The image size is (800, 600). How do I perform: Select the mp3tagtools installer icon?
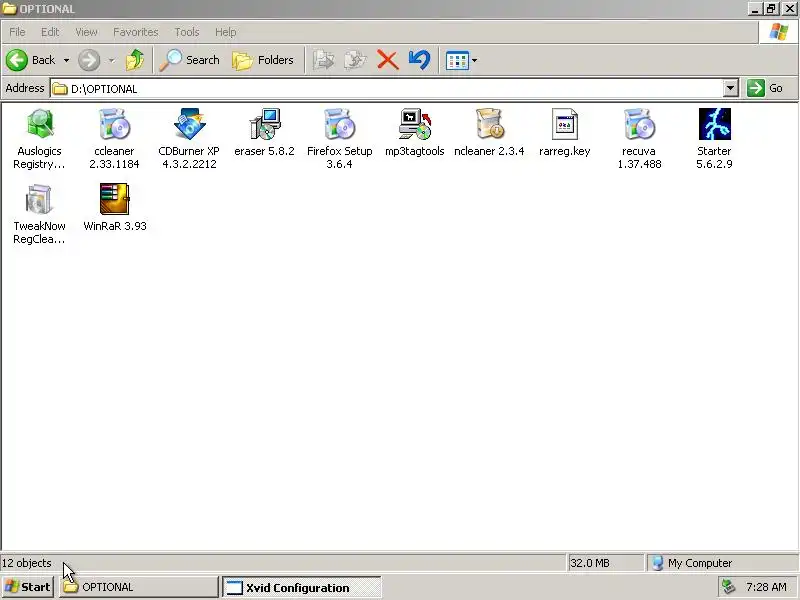pyautogui.click(x=414, y=124)
